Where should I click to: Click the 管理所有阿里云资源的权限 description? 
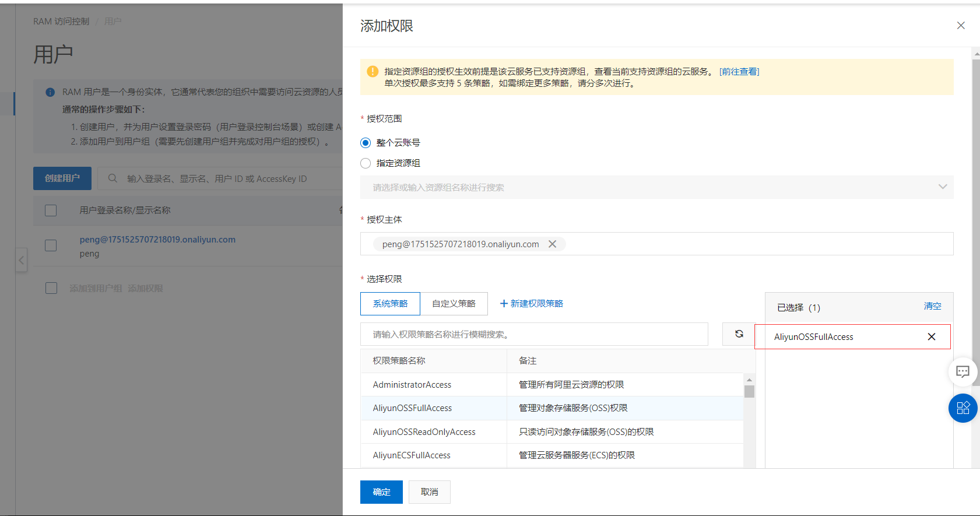click(571, 385)
